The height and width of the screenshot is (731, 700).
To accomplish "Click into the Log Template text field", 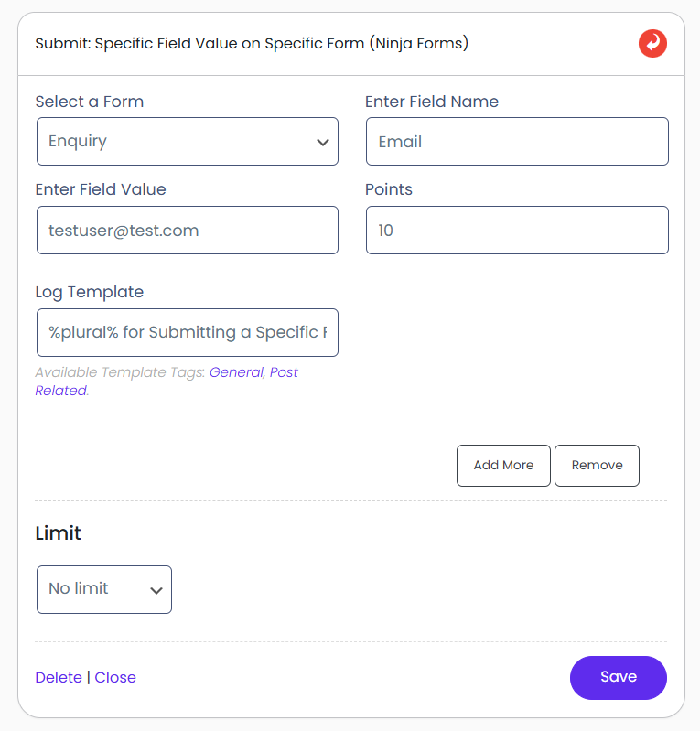I will point(188,332).
